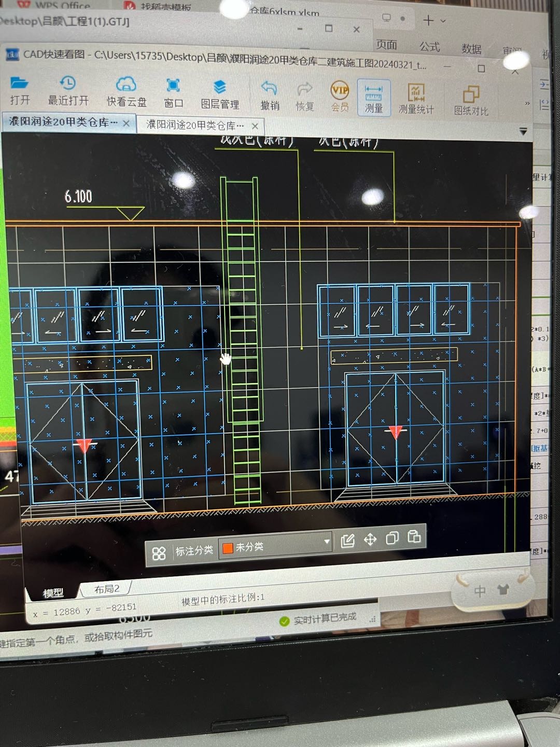Open a drawing with the 打开 icon
Screen dimensions: 560x747
(20, 90)
